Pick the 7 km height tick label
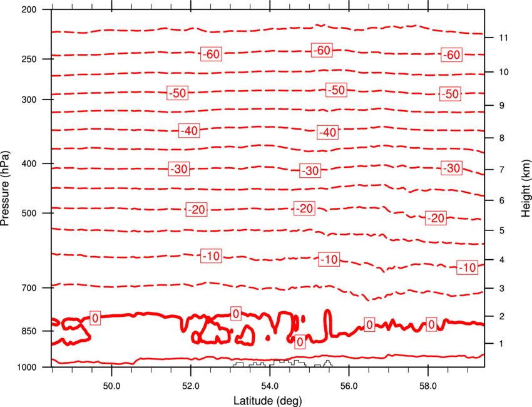Image resolution: width=532 pixels, height=407 pixels. click(502, 170)
